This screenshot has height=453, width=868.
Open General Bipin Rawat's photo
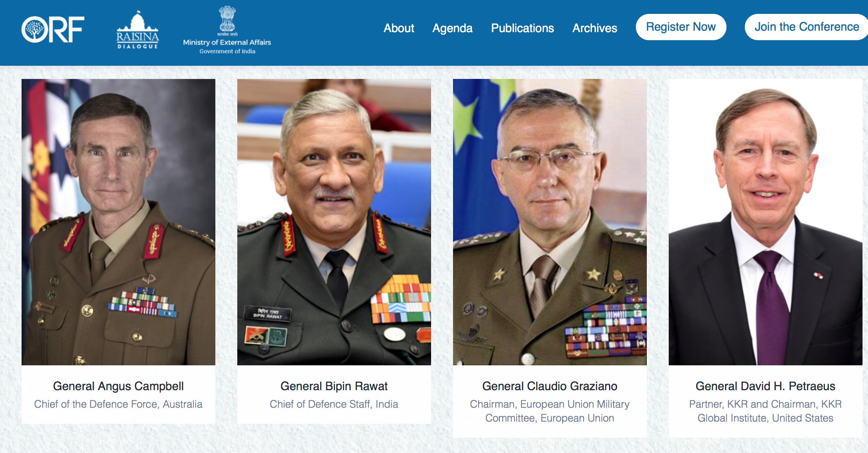point(334,222)
